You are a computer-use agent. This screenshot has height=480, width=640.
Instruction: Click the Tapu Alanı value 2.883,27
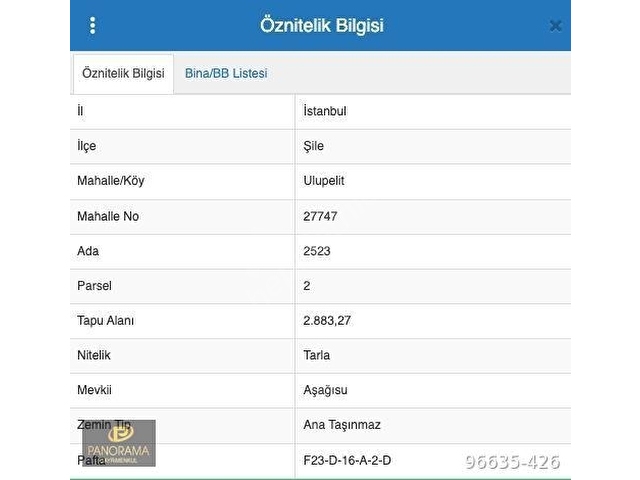pos(327,320)
